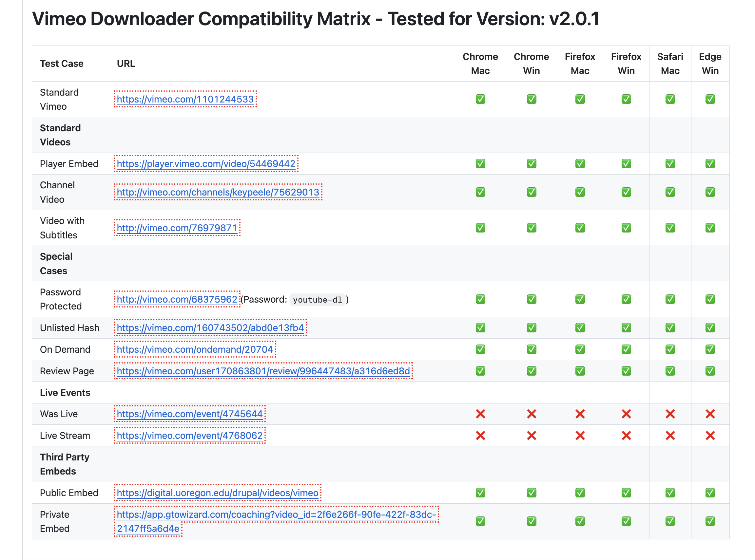Click Safari Mac red X for Live Stream
Viewport: 755px width, 560px height.
click(670, 436)
